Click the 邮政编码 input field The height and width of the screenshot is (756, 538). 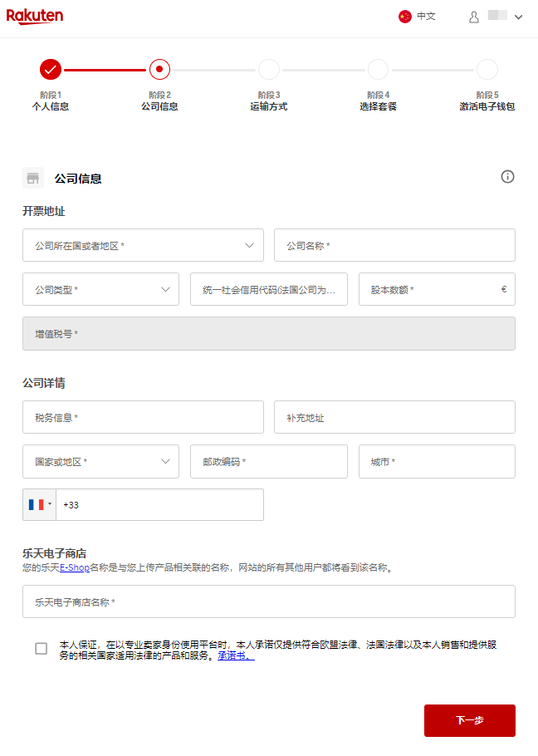click(268, 462)
